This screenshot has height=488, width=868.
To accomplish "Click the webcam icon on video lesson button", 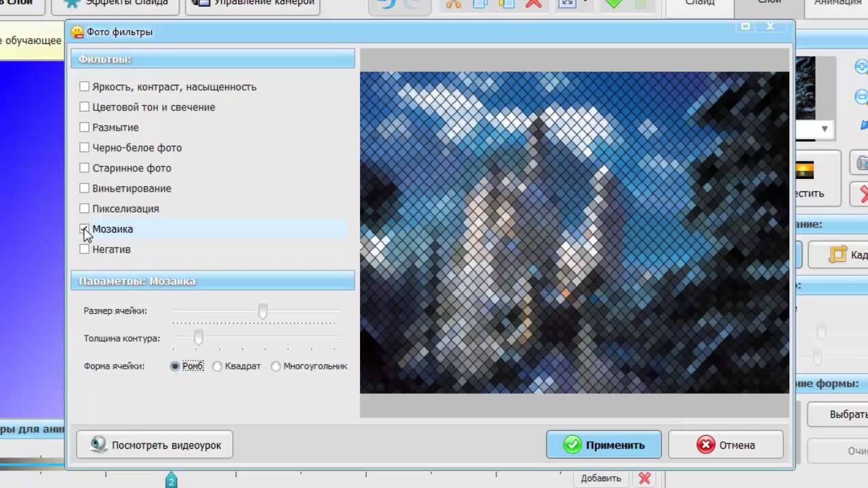I will (99, 445).
